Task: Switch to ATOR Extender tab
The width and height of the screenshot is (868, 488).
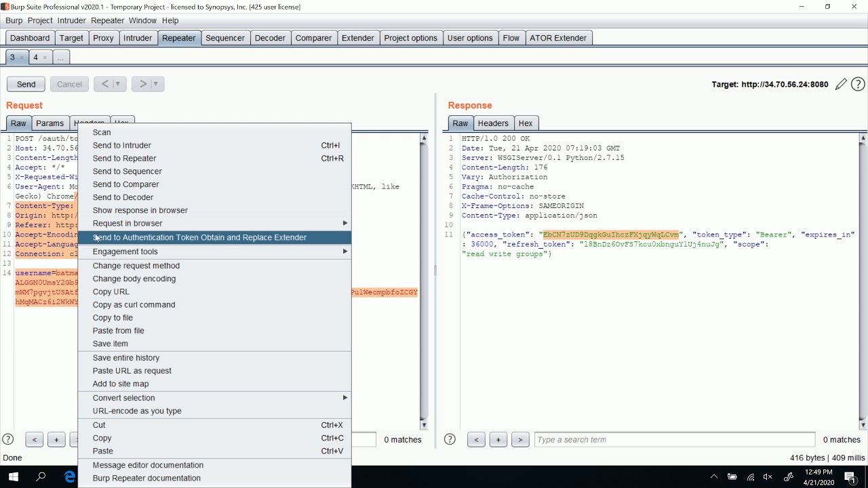Action: coord(558,38)
